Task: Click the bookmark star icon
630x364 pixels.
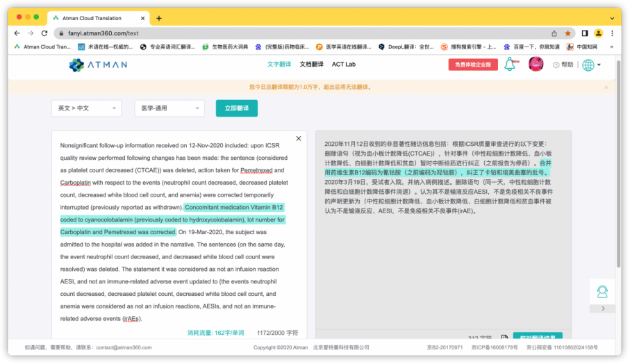Action: point(567,33)
